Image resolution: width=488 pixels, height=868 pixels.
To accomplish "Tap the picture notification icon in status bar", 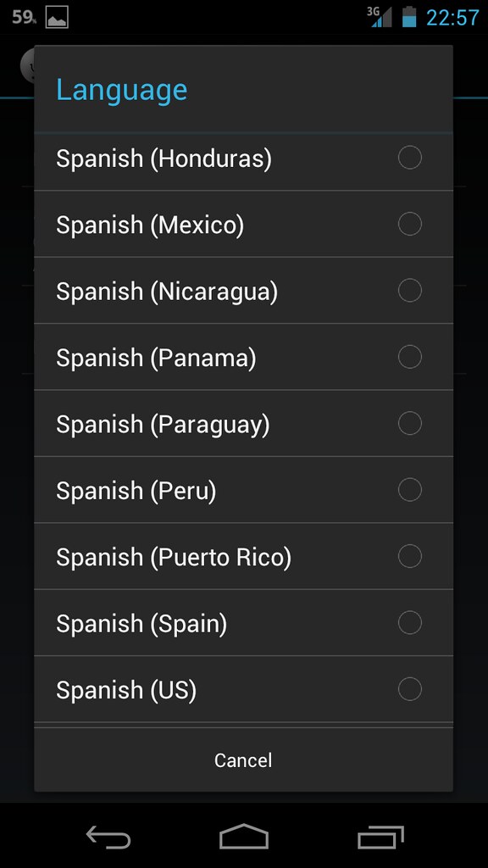I will [57, 17].
